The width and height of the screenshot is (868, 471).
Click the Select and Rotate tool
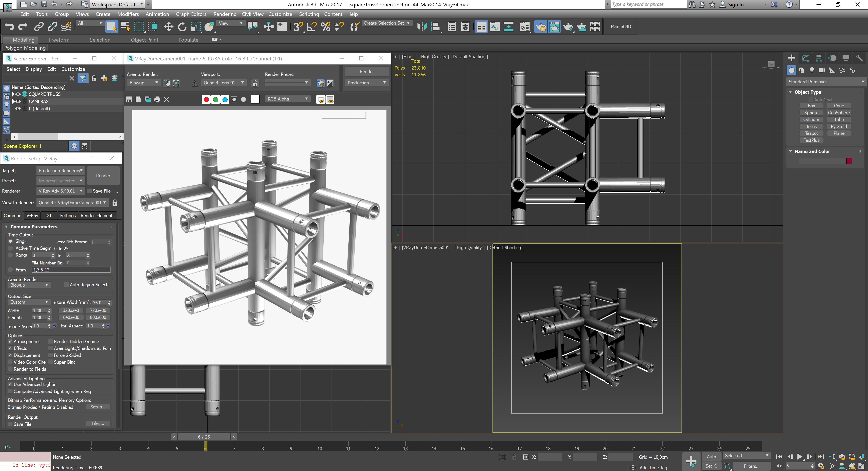(x=182, y=27)
